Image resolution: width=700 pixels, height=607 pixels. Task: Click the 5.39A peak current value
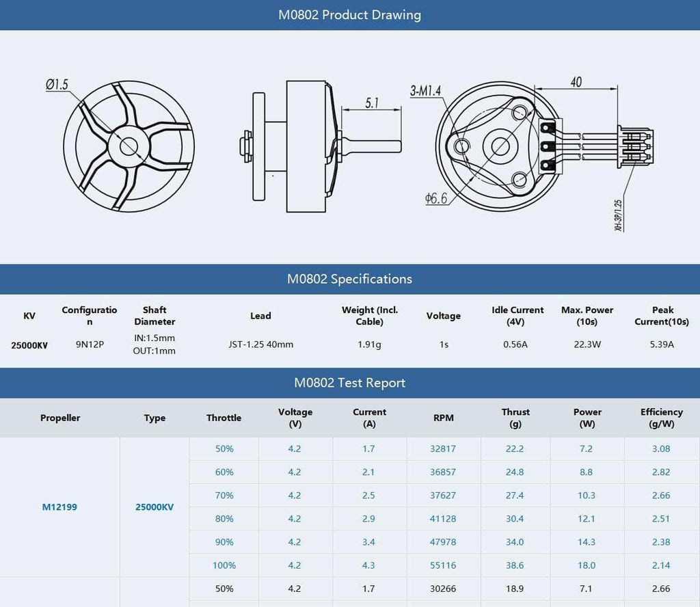661,345
